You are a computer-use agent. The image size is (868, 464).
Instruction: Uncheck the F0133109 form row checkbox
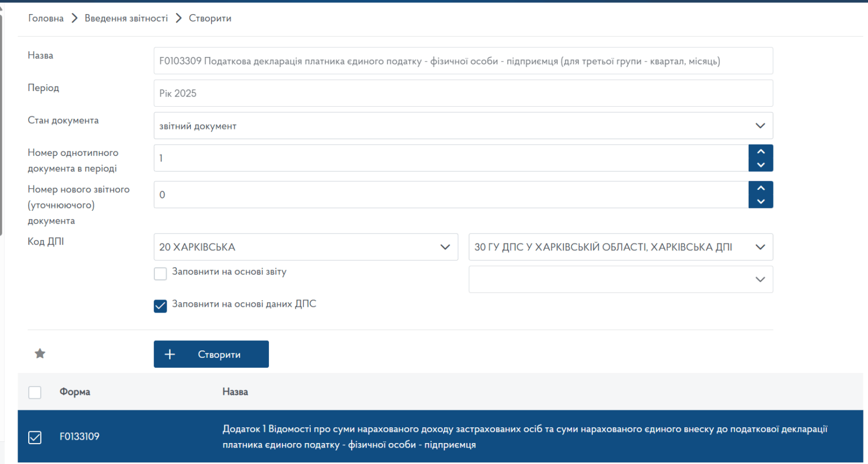[x=35, y=437]
